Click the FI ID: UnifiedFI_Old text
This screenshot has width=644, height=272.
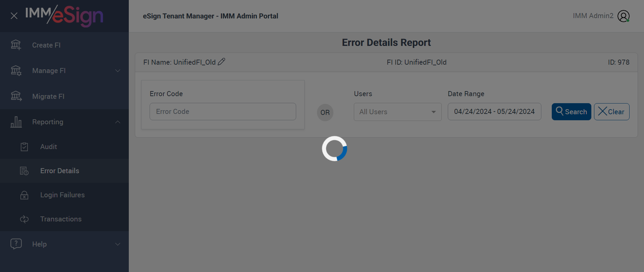tap(417, 62)
